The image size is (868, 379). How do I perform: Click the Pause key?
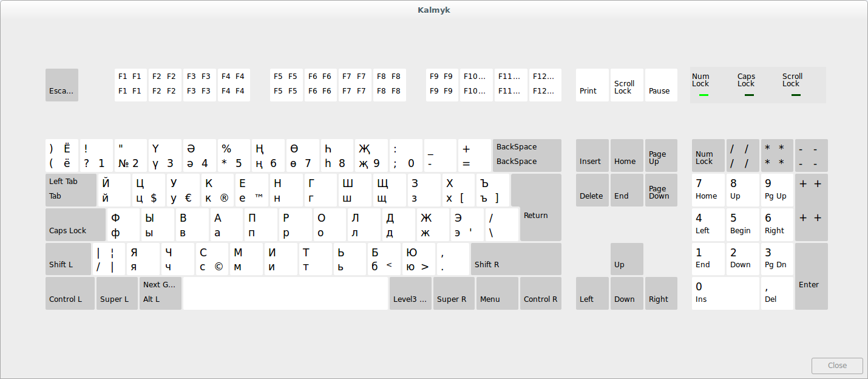pyautogui.click(x=661, y=85)
